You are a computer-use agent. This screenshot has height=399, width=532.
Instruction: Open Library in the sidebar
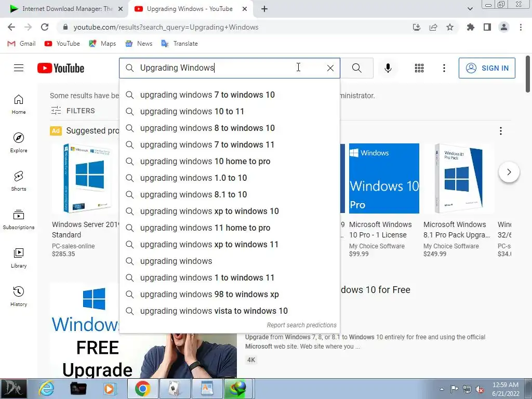click(19, 258)
